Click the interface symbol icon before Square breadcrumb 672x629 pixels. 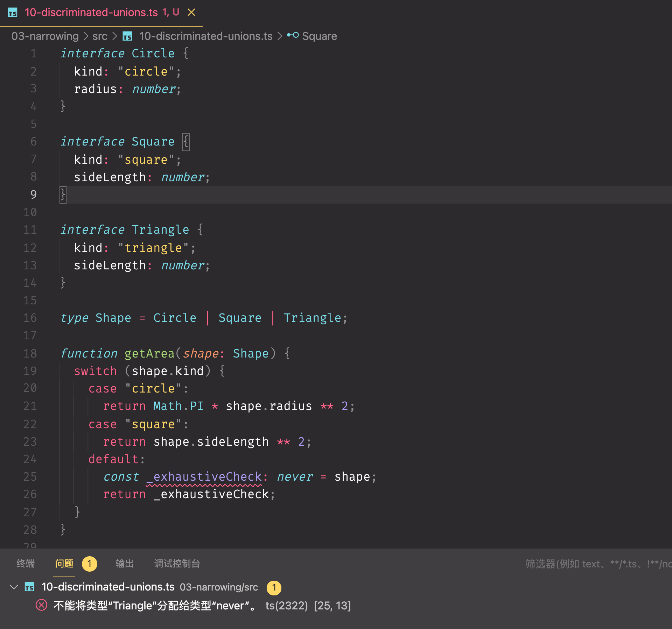(293, 35)
